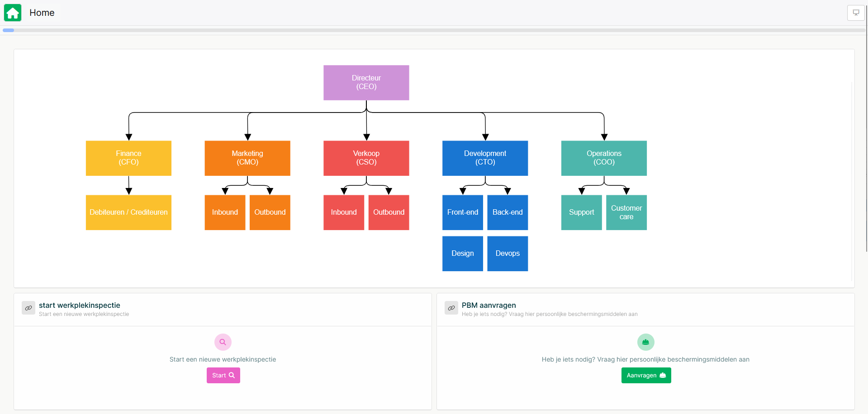Choose the Devops box

[x=508, y=254]
